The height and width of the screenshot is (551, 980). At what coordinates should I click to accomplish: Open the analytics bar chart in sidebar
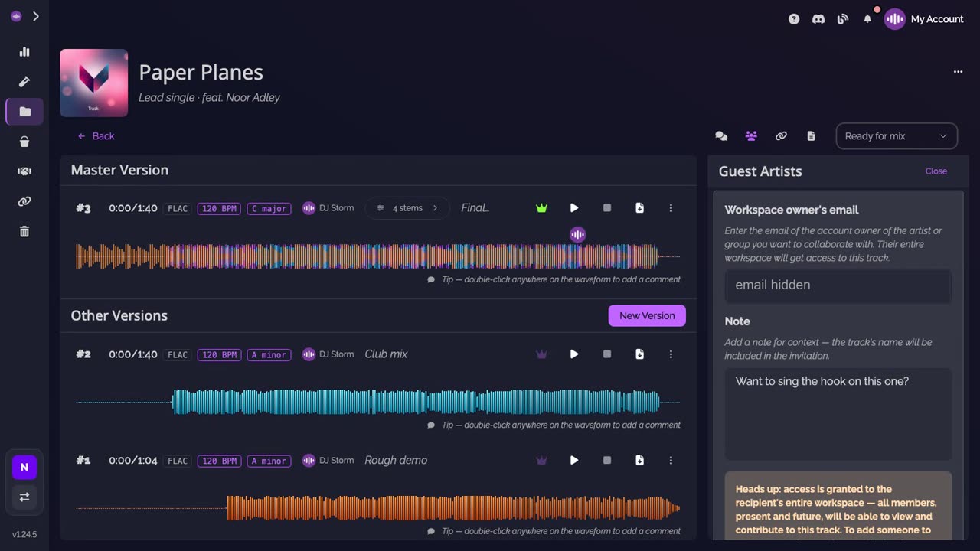pos(24,52)
